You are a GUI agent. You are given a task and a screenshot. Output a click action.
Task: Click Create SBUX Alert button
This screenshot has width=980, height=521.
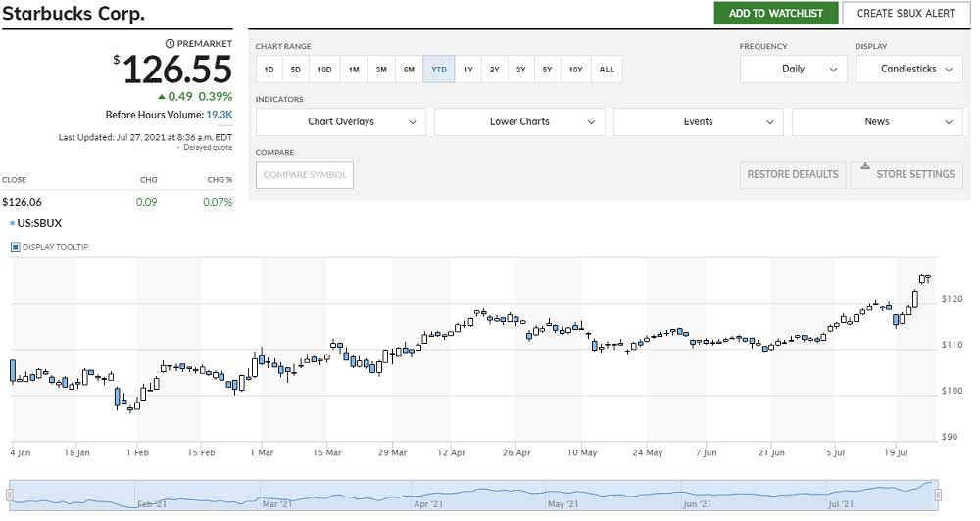point(906,13)
